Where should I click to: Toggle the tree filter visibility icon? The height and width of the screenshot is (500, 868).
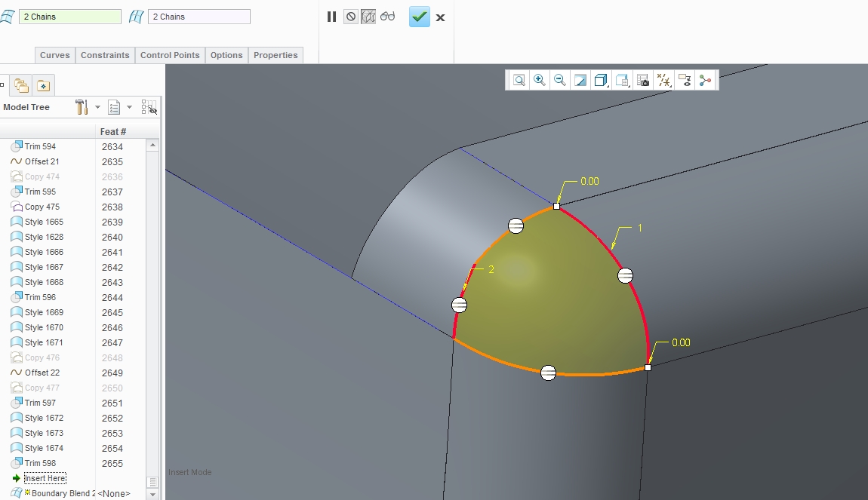[x=149, y=107]
